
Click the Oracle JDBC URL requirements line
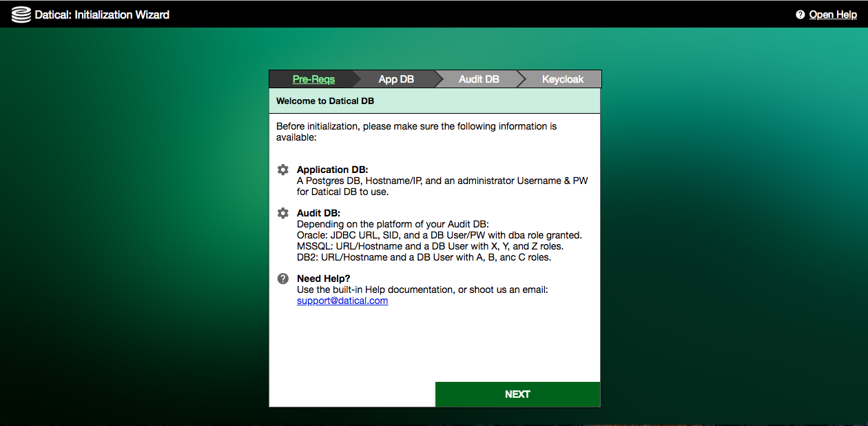click(440, 235)
